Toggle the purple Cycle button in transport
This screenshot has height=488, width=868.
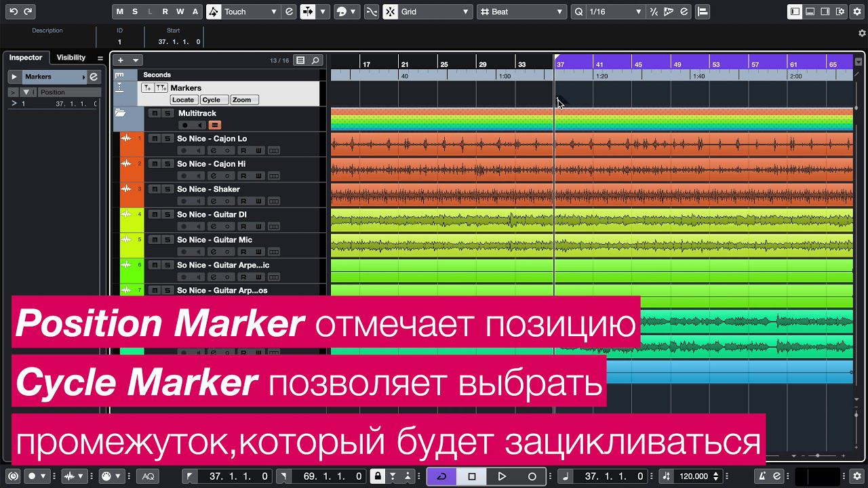(441, 476)
